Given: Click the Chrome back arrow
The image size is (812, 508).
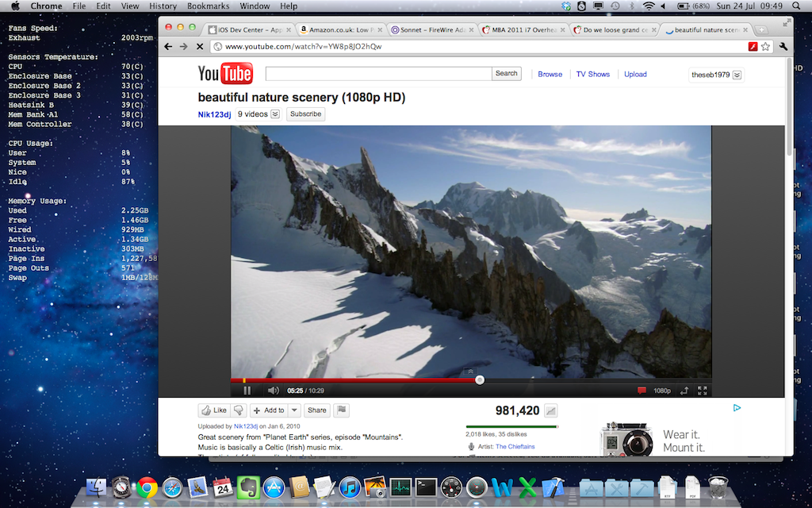Looking at the screenshot, I should [168, 47].
